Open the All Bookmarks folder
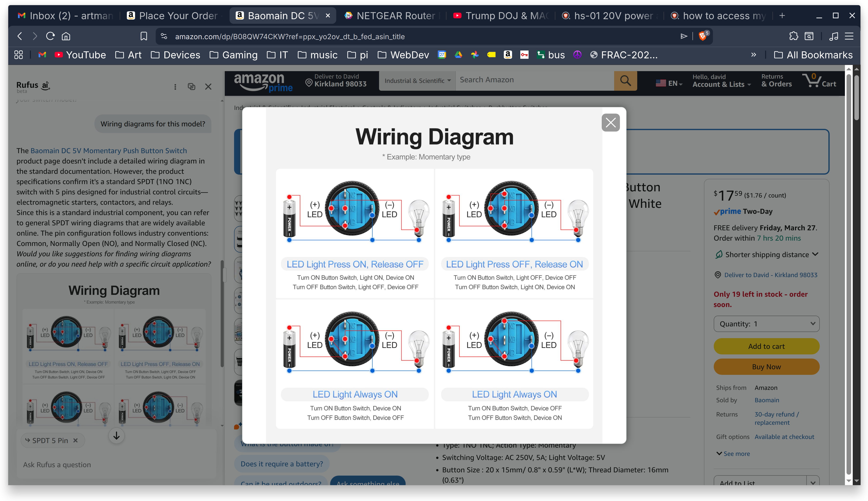868x501 pixels. pyautogui.click(x=813, y=55)
